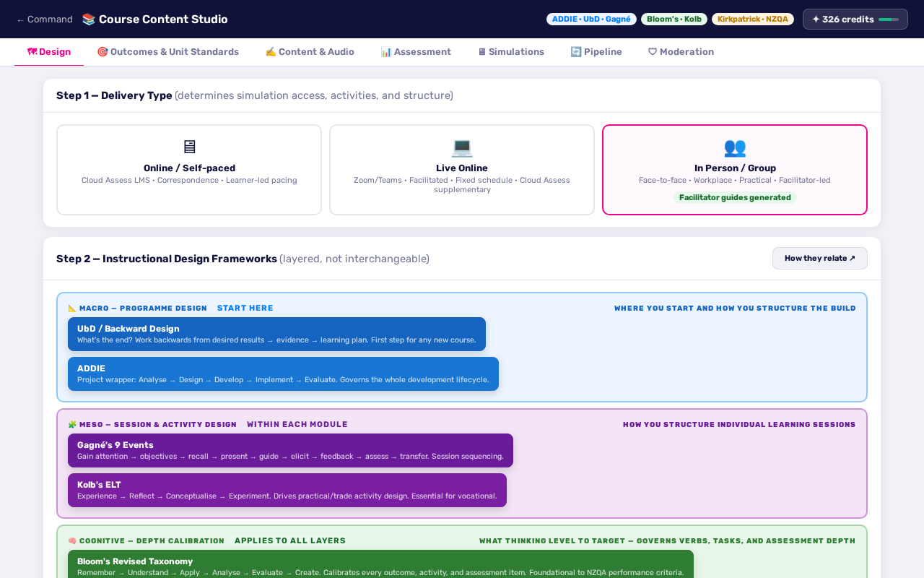Toggle the UbD / Backward Design framework
The image size is (924, 578).
pos(276,334)
